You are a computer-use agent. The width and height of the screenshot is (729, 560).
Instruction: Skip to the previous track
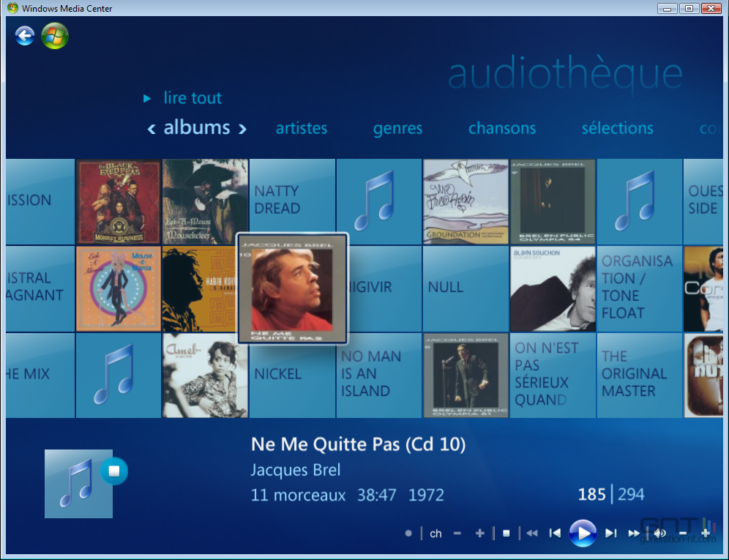click(555, 534)
